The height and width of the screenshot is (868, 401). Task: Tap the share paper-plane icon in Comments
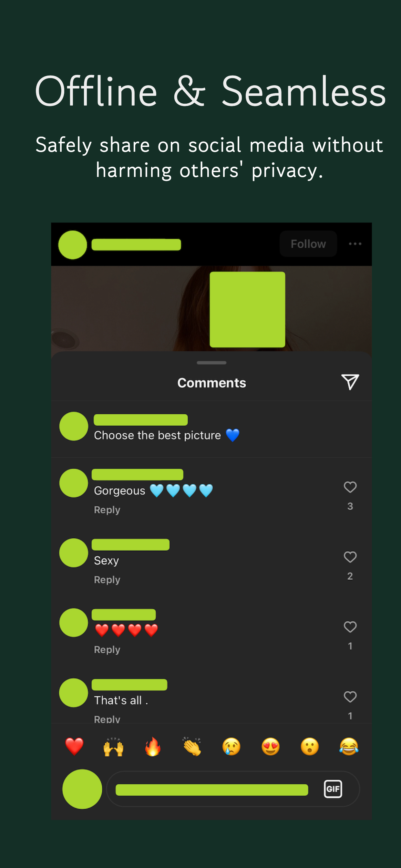[x=350, y=382]
